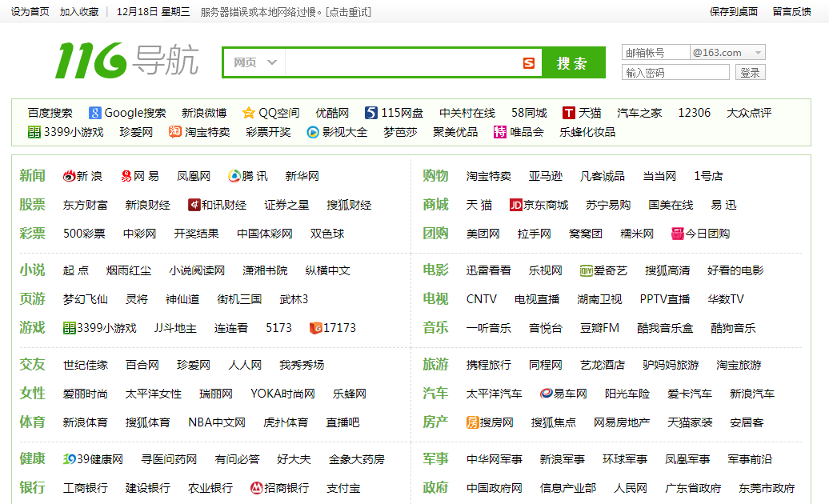The image size is (829, 504).
Task: Open 携程旅行 travel link
Action: [x=488, y=365]
